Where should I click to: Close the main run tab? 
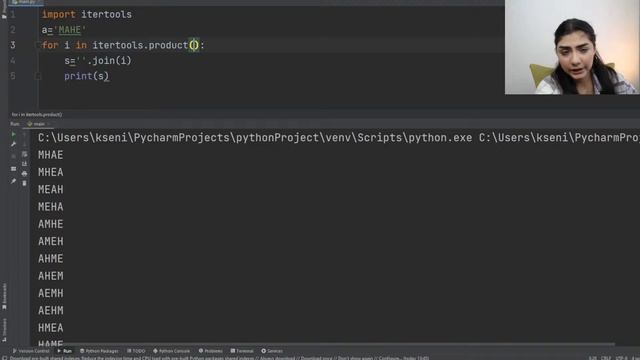[48, 124]
